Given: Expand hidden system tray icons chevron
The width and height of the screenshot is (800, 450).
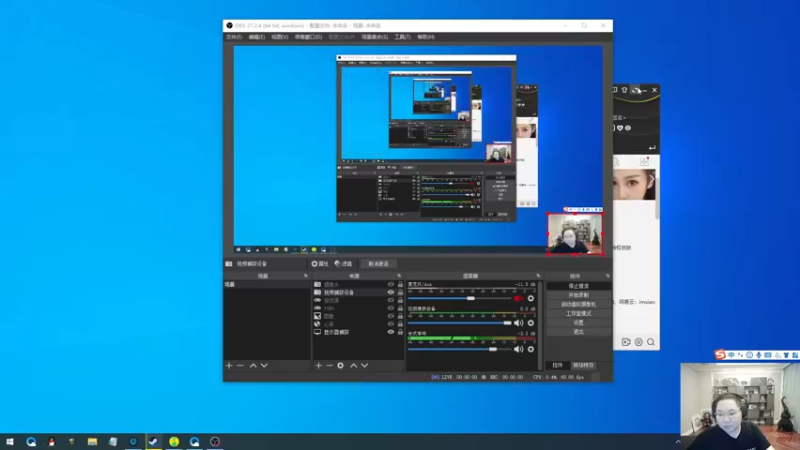Looking at the screenshot, I should coord(678,441).
